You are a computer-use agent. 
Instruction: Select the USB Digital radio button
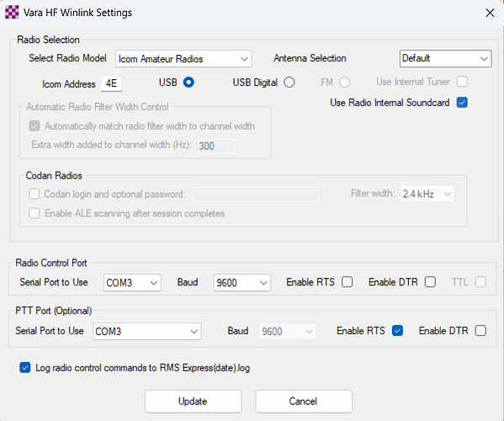(289, 83)
